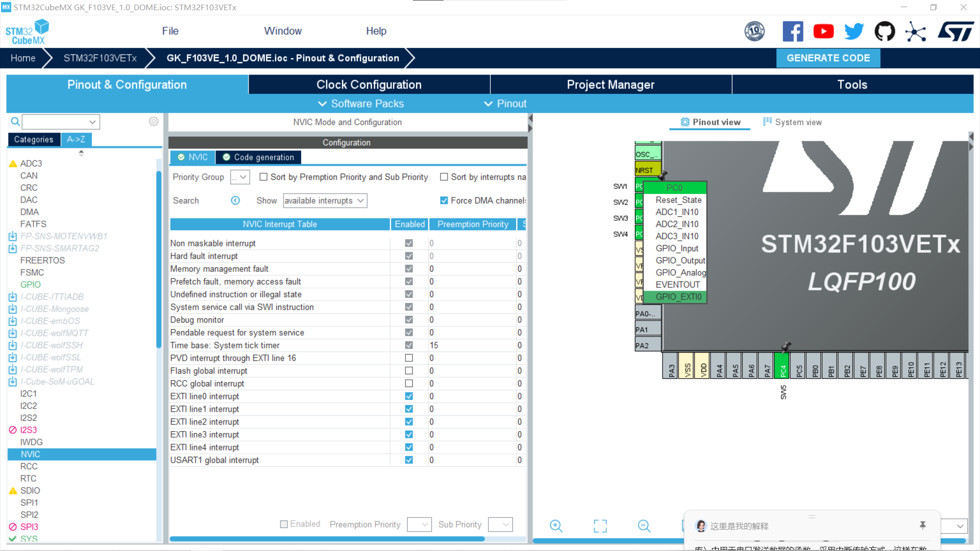Click the fit-to-screen pinout icon

pyautogui.click(x=600, y=526)
